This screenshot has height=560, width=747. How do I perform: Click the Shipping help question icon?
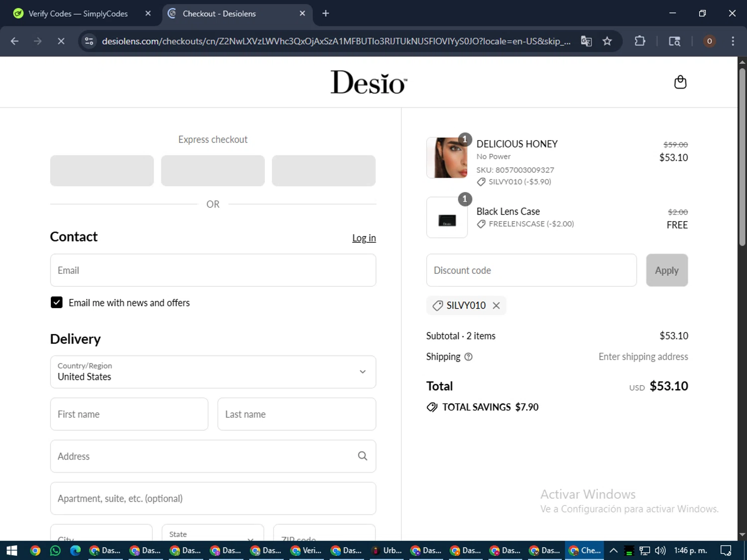point(468,357)
